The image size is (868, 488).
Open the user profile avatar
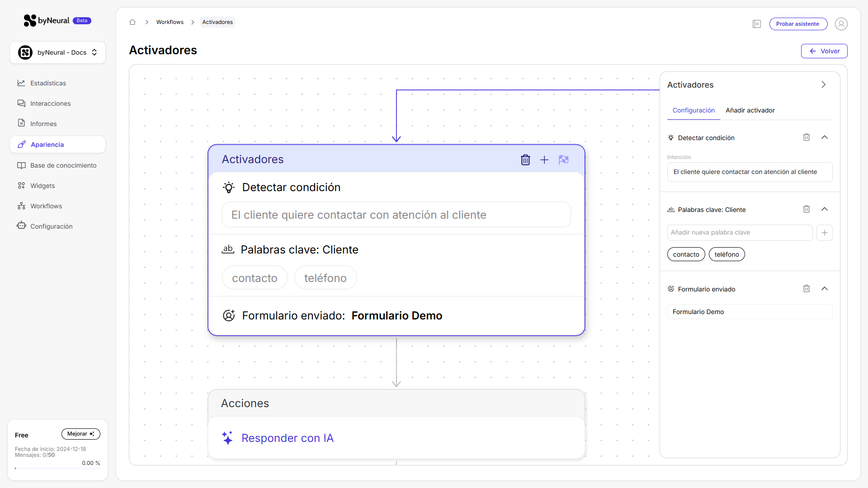click(x=841, y=24)
